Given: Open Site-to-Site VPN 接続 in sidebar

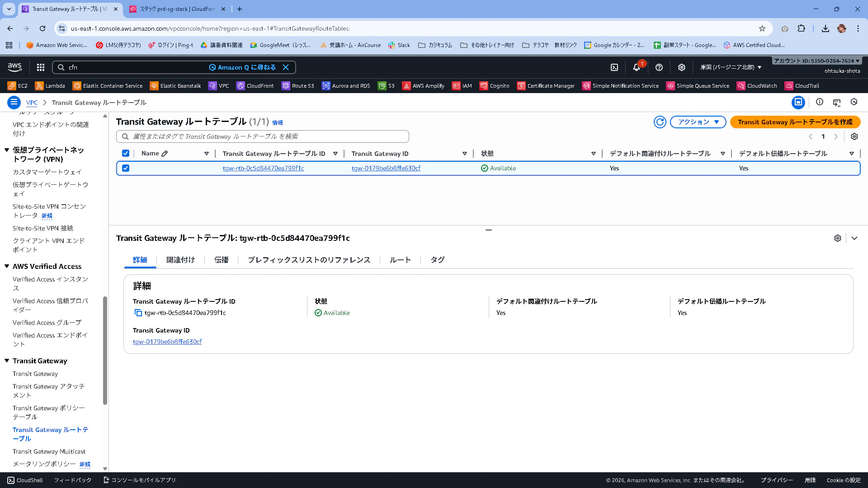Looking at the screenshot, I should [43, 228].
